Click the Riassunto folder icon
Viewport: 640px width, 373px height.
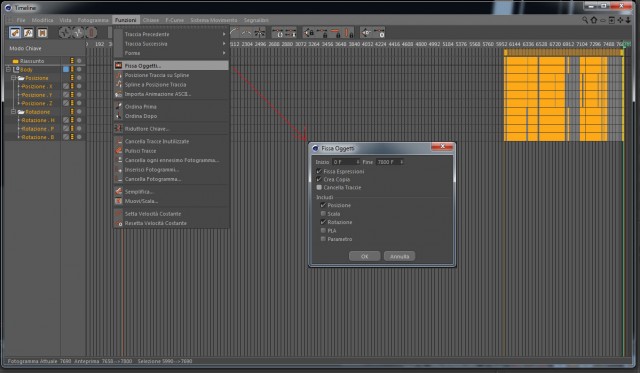[16, 61]
